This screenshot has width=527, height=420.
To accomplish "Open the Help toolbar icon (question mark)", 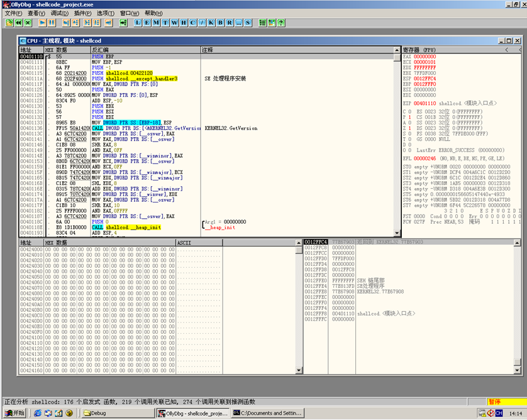I will [280, 23].
